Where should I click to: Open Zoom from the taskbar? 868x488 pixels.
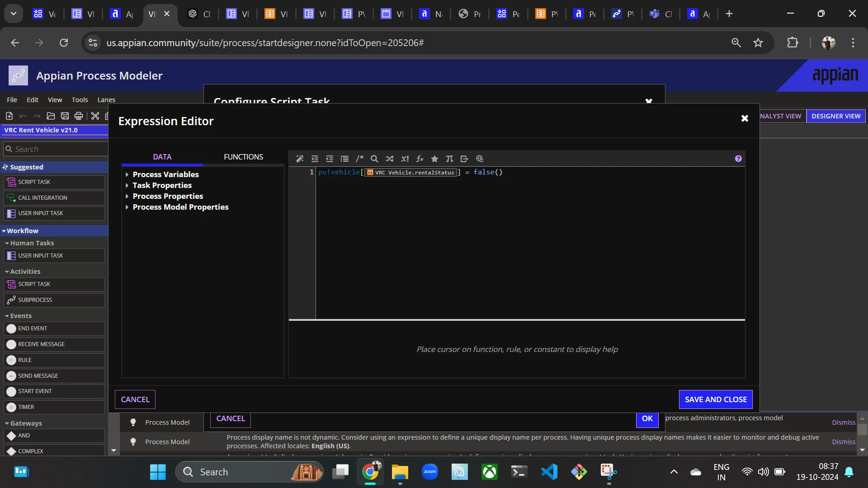tap(429, 472)
